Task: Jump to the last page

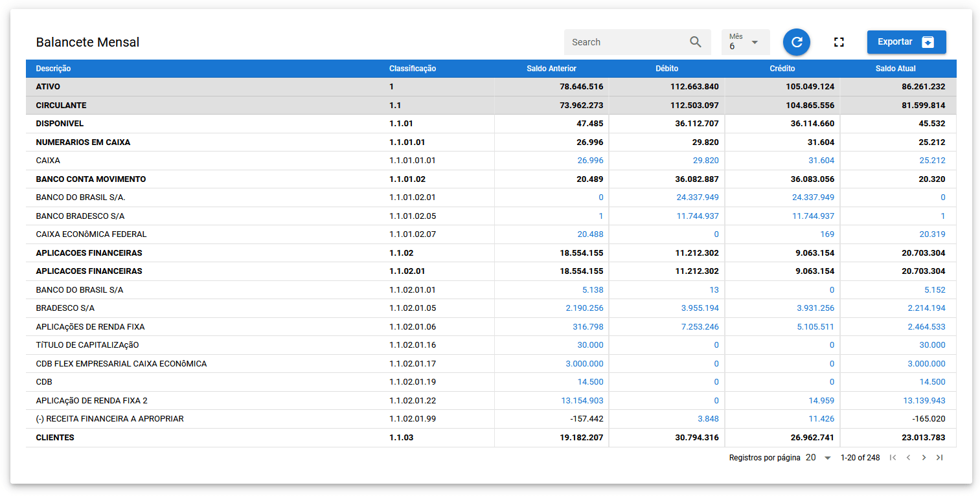Action: tap(939, 458)
